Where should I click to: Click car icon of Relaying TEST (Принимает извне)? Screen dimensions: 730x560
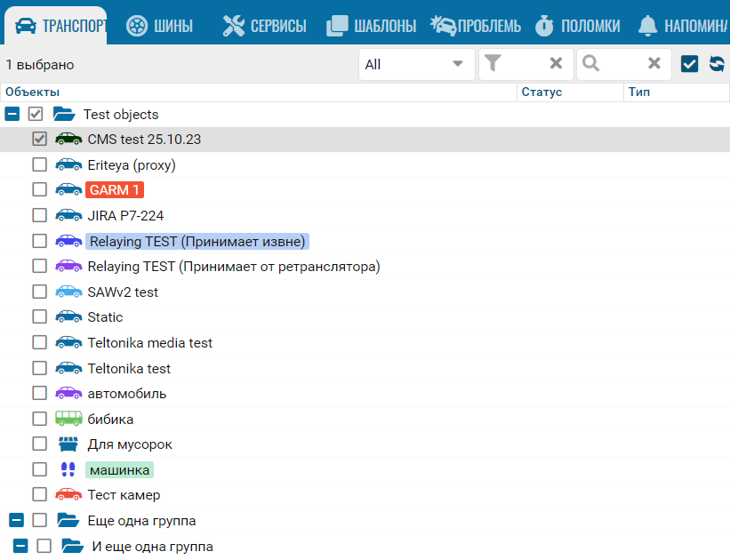click(68, 241)
